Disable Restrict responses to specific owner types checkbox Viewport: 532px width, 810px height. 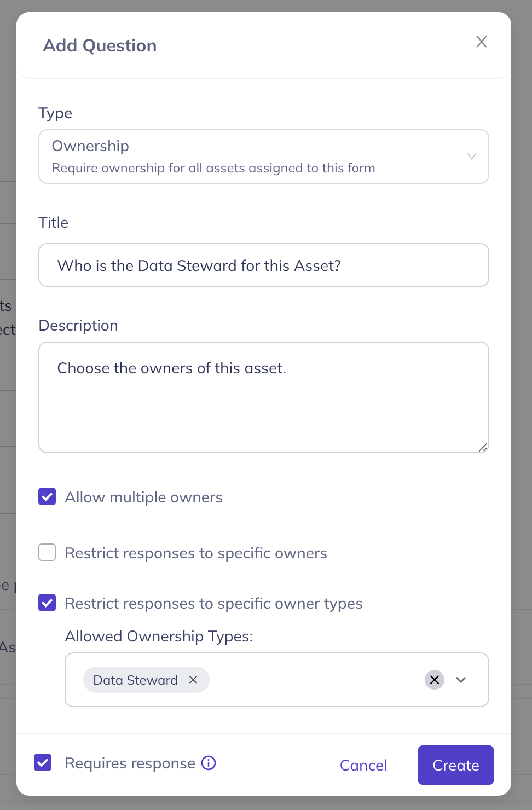pyautogui.click(x=47, y=603)
